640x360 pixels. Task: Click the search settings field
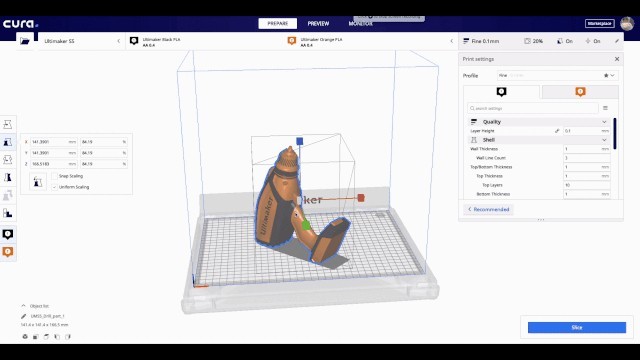[533, 108]
